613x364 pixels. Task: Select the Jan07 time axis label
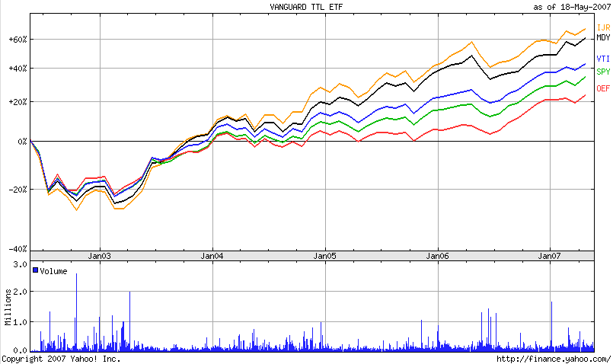tap(551, 256)
